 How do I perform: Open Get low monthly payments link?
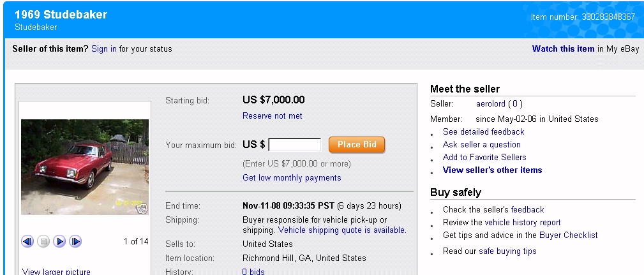click(x=292, y=178)
